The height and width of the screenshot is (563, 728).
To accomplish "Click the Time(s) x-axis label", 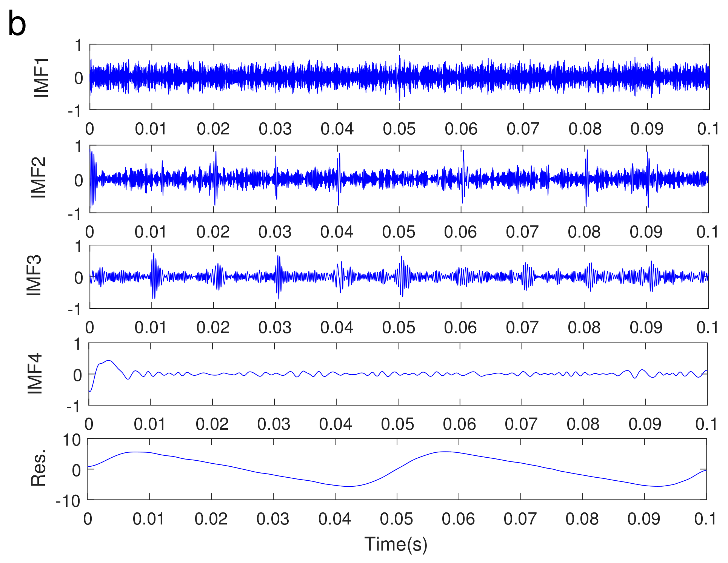I will coord(396,544).
